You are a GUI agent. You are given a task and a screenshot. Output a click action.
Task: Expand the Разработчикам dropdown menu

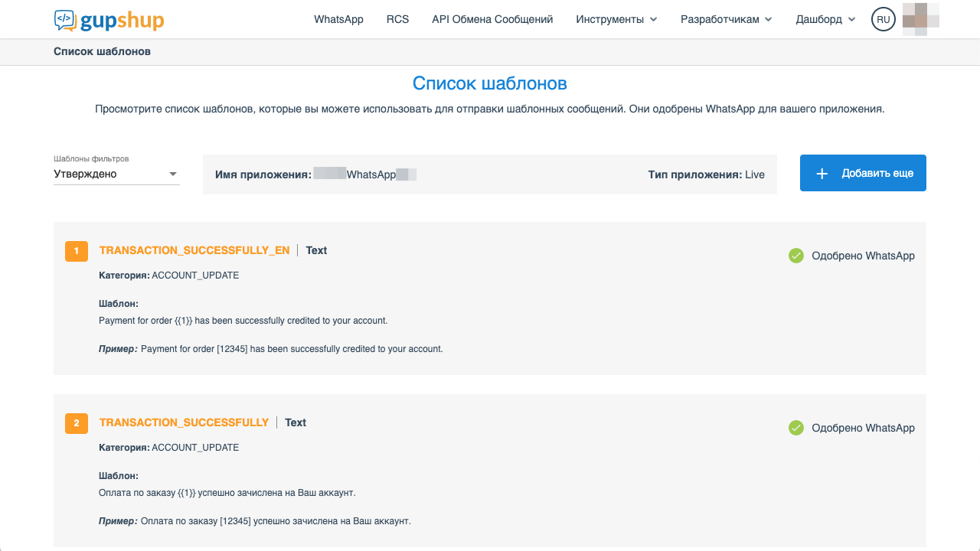point(726,20)
